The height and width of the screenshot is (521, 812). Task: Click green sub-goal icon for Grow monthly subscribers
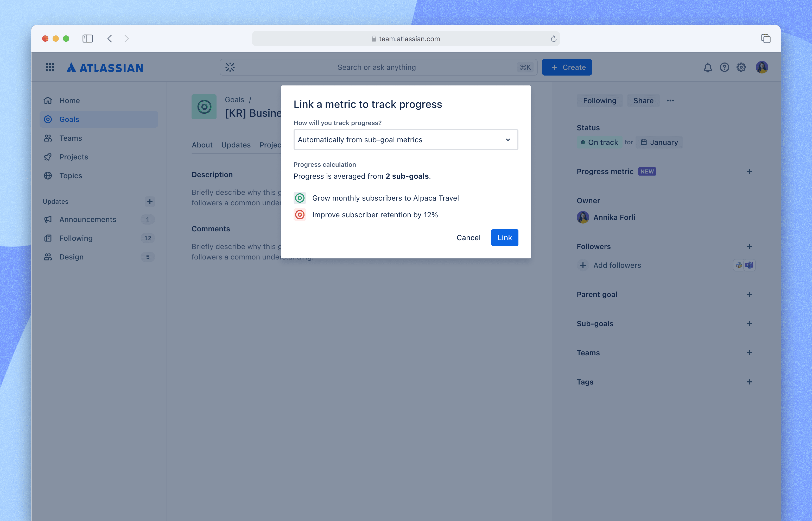(300, 198)
